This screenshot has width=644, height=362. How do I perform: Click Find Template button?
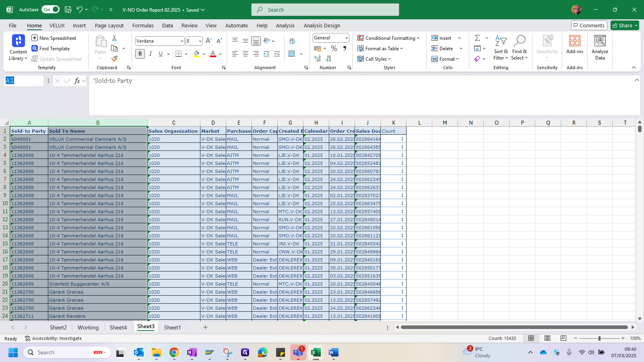point(51,48)
